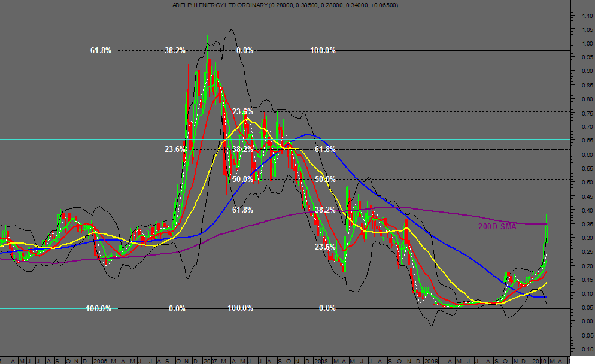Select the purple 200D SMA label
This screenshot has height=364, width=595.
click(497, 226)
